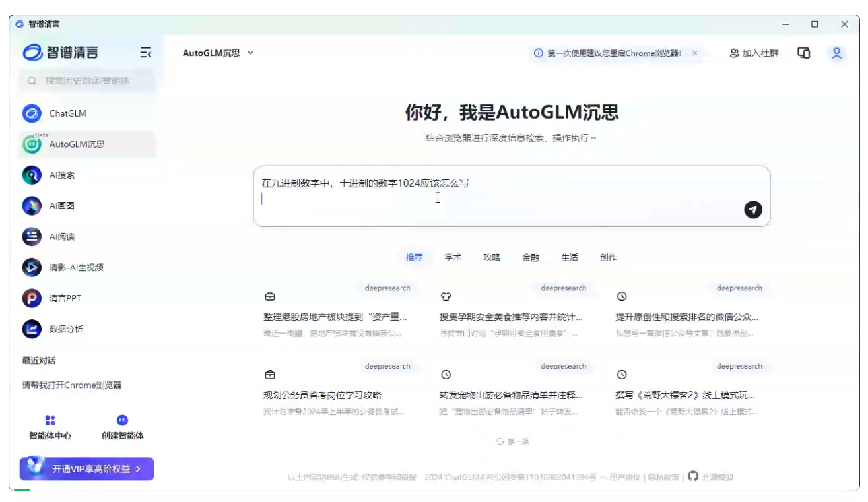Viewport: 868px width, 502px height.
Task: Click the 第一次使用建议您重启Chrome浏览器 notice text
Action: (615, 53)
